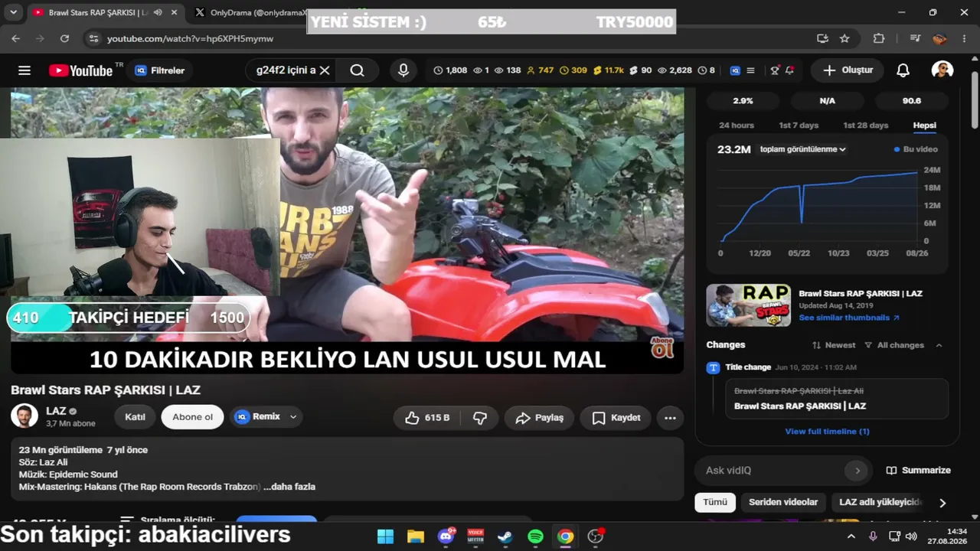
Task: Open Chrome media controls icon
Action: (x=915, y=38)
